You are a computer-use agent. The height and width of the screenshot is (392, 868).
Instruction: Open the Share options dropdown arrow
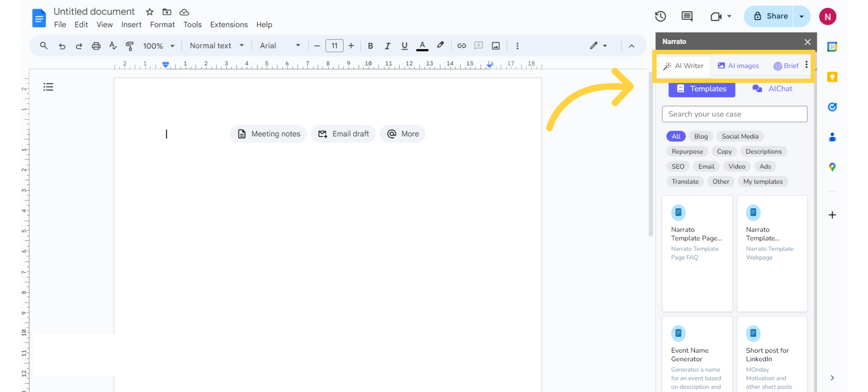(802, 16)
